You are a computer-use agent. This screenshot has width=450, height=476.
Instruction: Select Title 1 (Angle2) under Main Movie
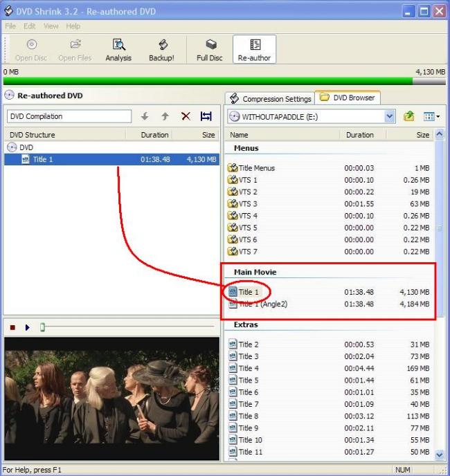coord(258,304)
